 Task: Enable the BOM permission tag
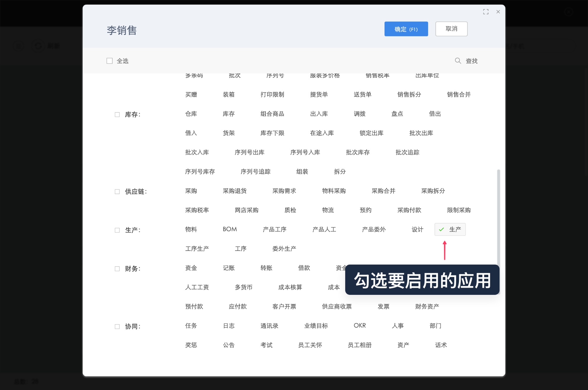click(x=230, y=229)
